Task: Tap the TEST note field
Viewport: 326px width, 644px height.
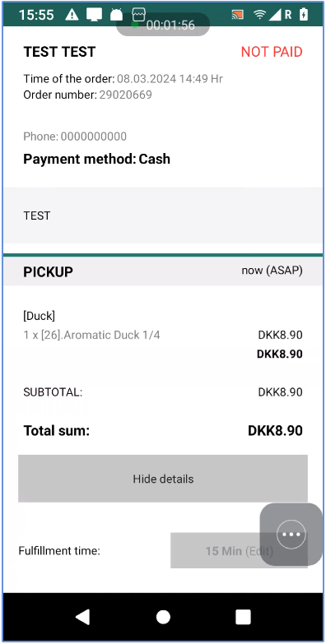Action: pyautogui.click(x=163, y=215)
